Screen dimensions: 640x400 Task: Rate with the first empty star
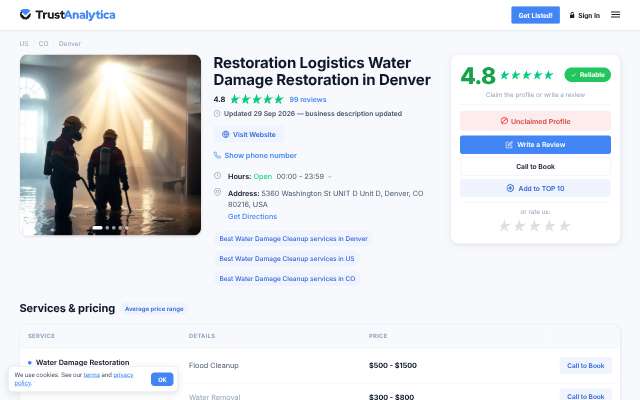pos(504,226)
